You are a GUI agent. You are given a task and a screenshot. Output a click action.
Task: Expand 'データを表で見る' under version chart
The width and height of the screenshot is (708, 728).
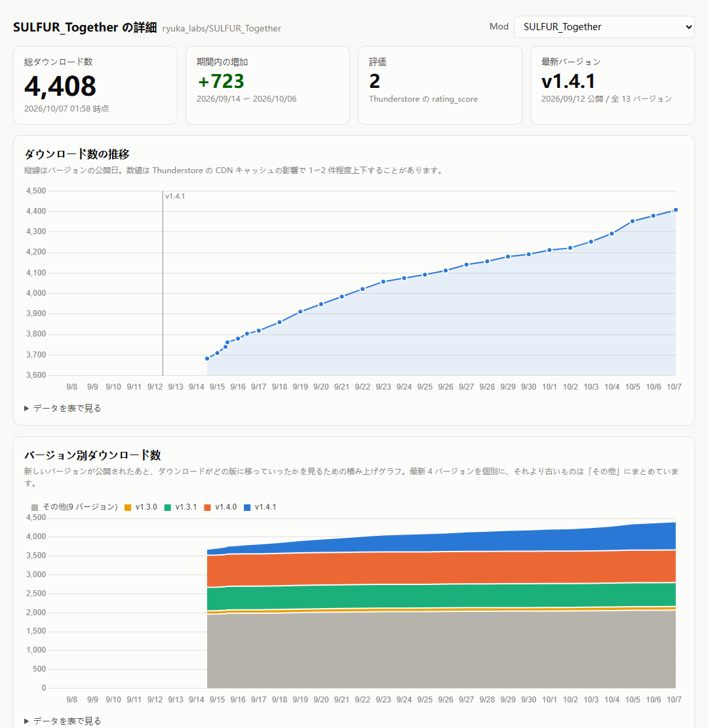tap(63, 721)
